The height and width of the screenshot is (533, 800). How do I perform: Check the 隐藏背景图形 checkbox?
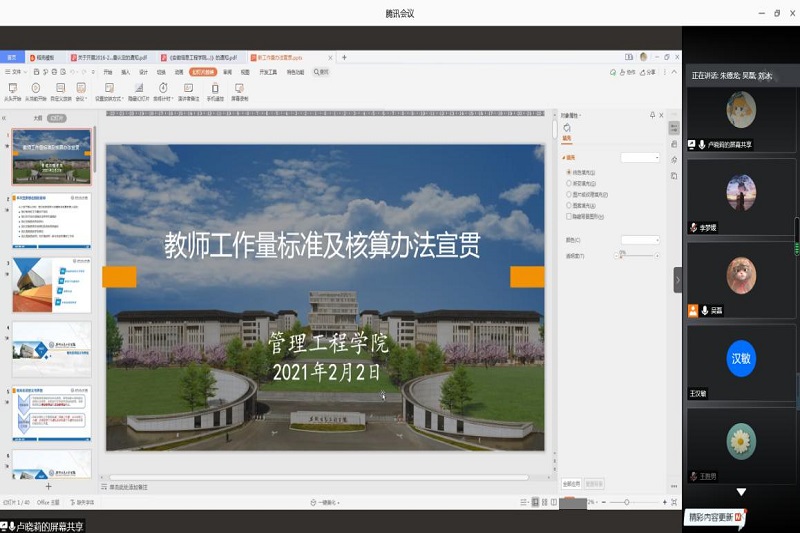click(569, 215)
